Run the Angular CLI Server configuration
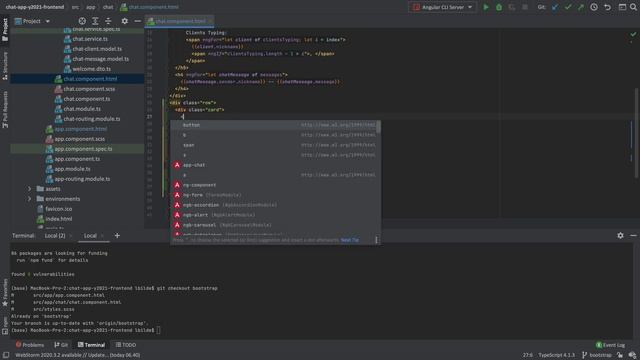Viewport: 640px width, 360px height. 486,7
